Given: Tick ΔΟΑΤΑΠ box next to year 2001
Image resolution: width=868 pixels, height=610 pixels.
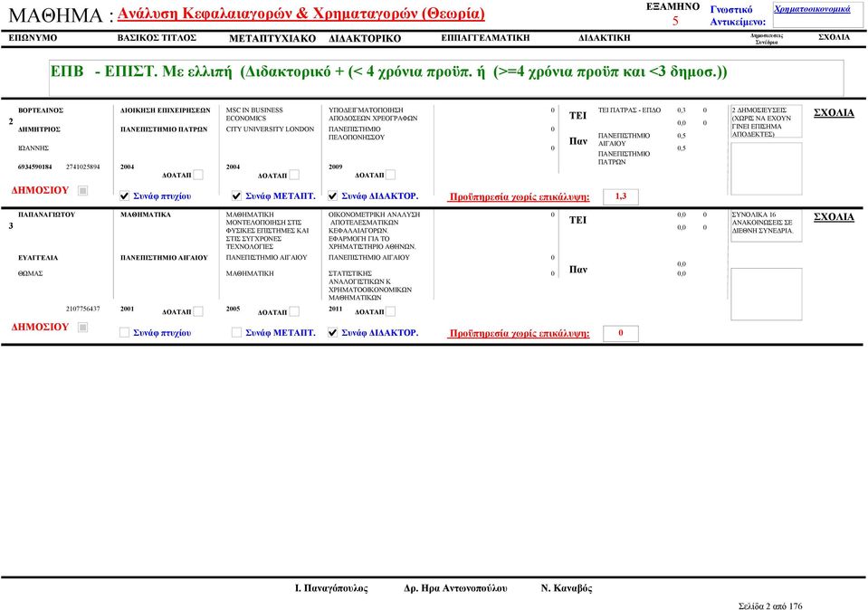Looking at the screenshot, I should click(197, 311).
